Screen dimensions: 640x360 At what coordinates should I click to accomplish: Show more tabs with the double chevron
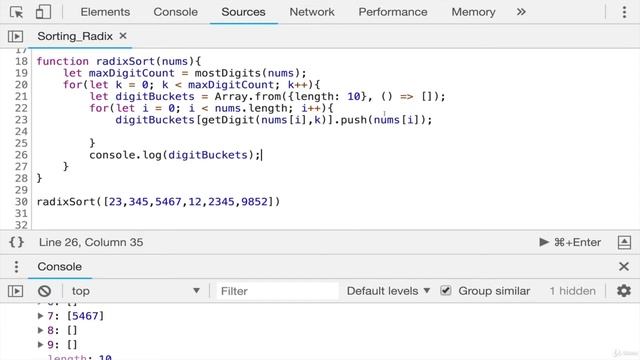coord(521,12)
